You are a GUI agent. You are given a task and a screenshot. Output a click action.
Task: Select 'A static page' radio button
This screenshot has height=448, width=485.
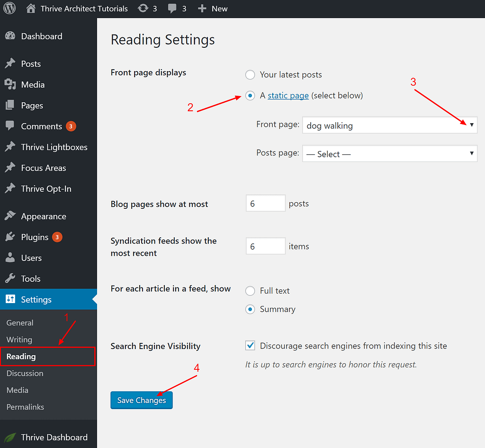(x=250, y=96)
